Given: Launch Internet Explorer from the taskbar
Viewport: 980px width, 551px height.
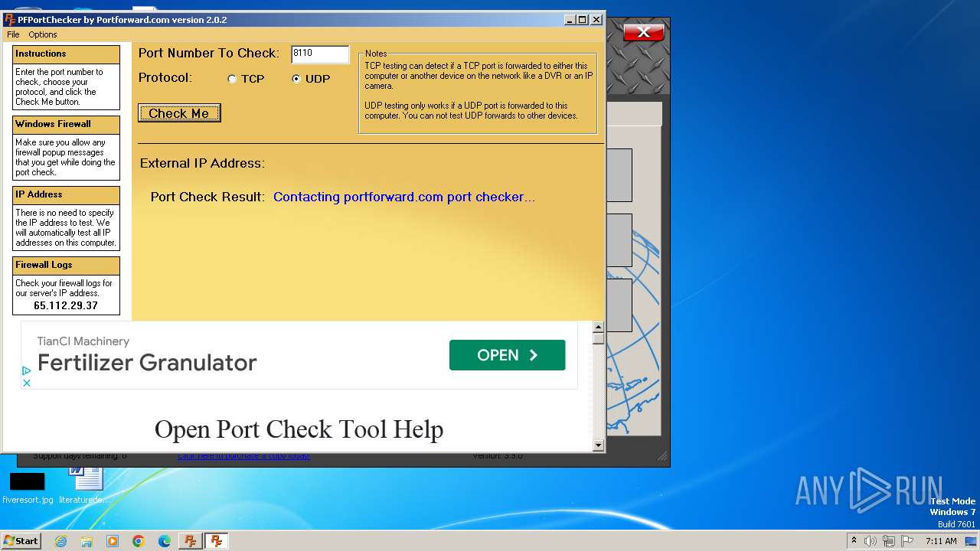Looking at the screenshot, I should tap(60, 541).
